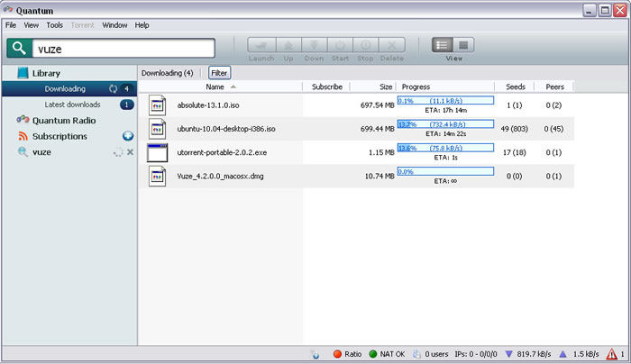631x364 pixels.
Task: Click the Subscriptions RSS feed icon
Action: click(x=23, y=136)
